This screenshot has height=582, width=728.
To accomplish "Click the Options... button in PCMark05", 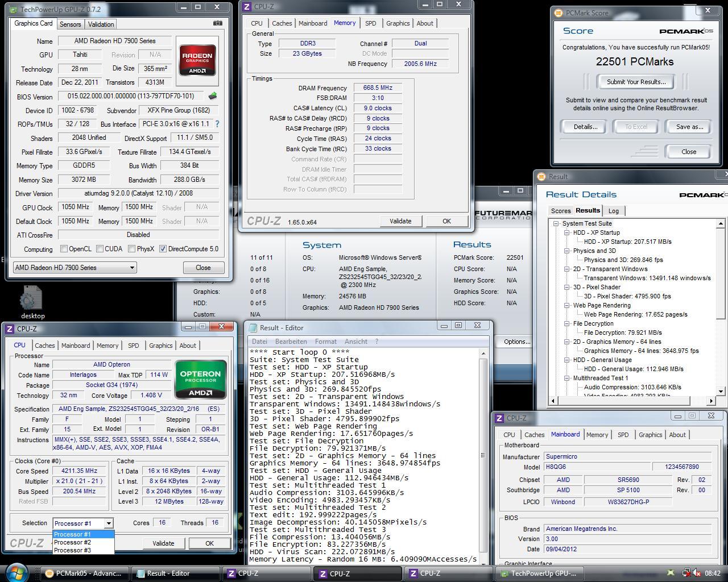I will pyautogui.click(x=516, y=342).
